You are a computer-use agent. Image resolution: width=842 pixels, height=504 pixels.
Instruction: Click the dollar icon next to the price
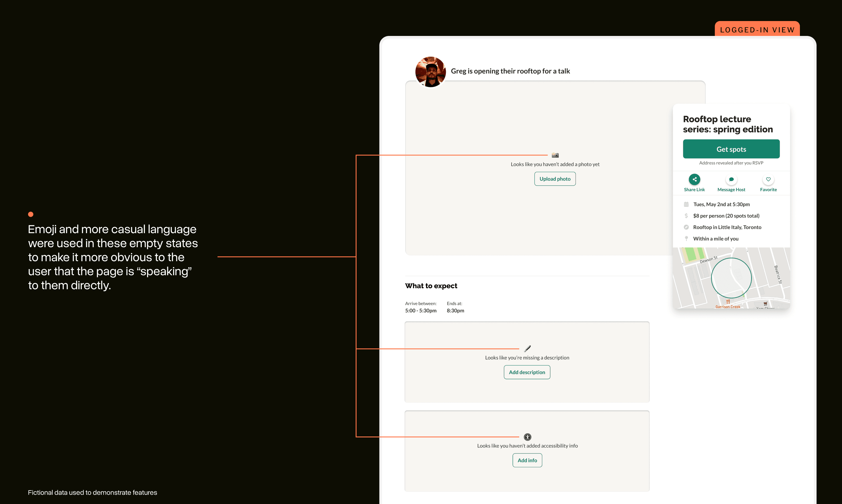687,216
